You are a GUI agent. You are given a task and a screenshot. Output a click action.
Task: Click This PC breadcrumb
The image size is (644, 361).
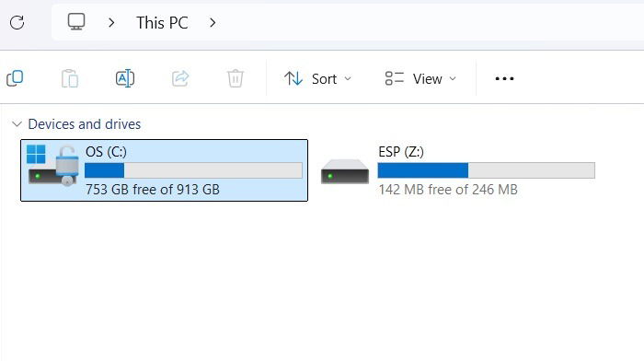[162, 23]
